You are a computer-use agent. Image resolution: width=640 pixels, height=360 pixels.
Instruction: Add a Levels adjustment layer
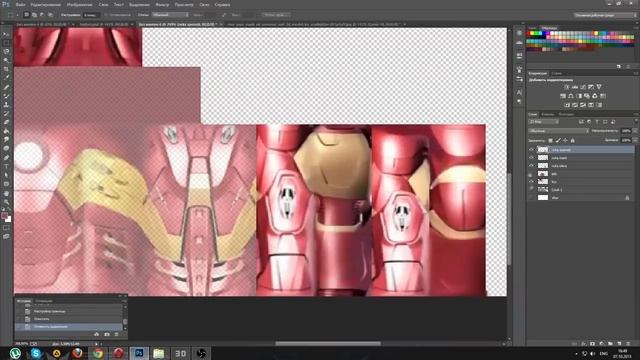point(575,87)
